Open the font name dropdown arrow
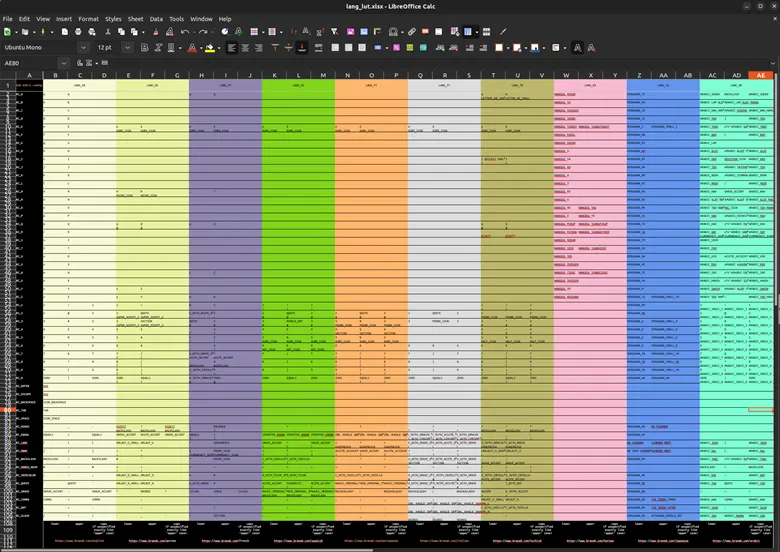Viewport: 780px width, 552px height. coord(83,48)
